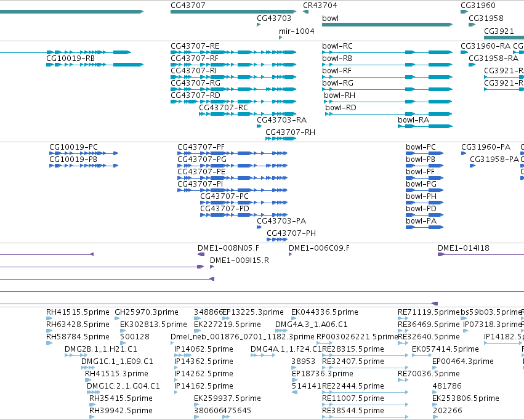Select the EK057414.5prime EST label
This screenshot has height=420, width=524.
pyautogui.click(x=445, y=350)
